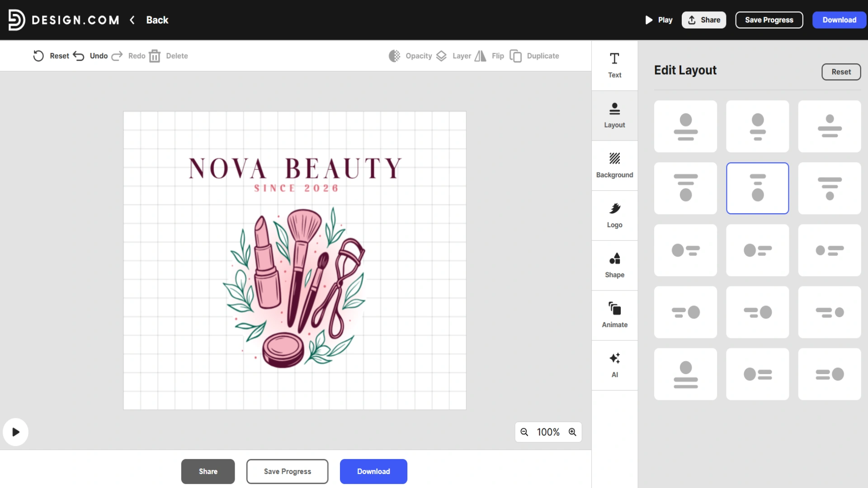The image size is (868, 488).
Task: Open the Logo tab
Action: (x=614, y=216)
